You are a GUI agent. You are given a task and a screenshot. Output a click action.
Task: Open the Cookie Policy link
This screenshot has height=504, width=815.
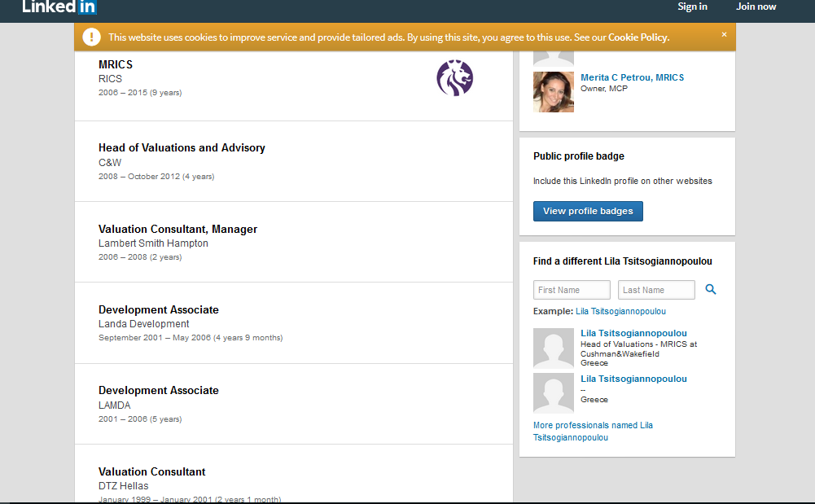pyautogui.click(x=638, y=37)
